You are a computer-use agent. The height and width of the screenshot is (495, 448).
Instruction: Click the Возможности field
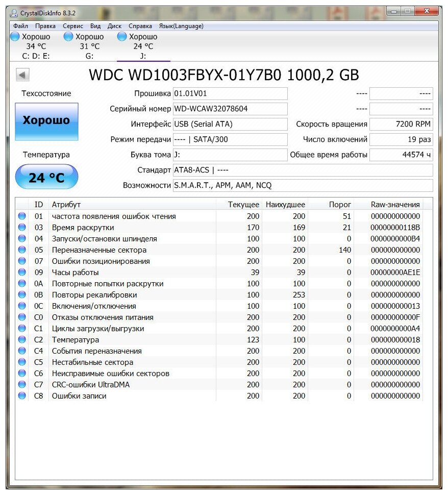[303, 185]
